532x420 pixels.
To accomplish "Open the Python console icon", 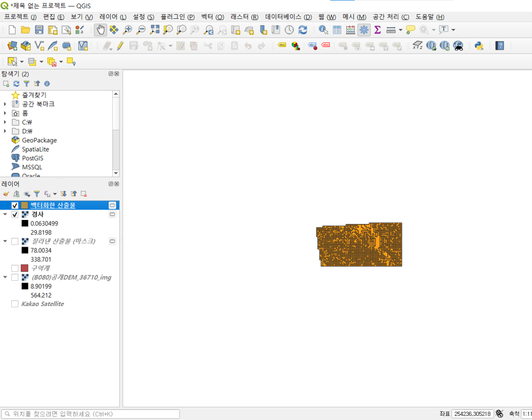I will [x=479, y=46].
